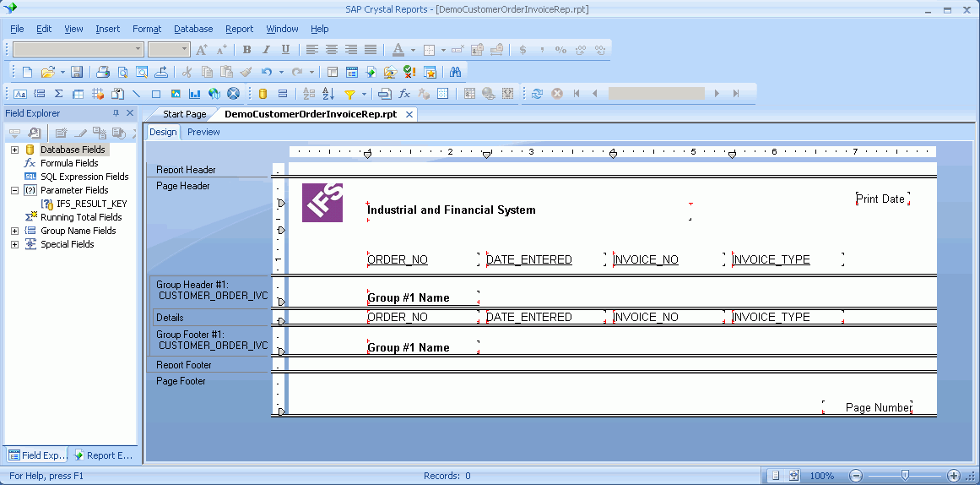Click the Export icon
The height and width of the screenshot is (485, 980).
point(161,72)
